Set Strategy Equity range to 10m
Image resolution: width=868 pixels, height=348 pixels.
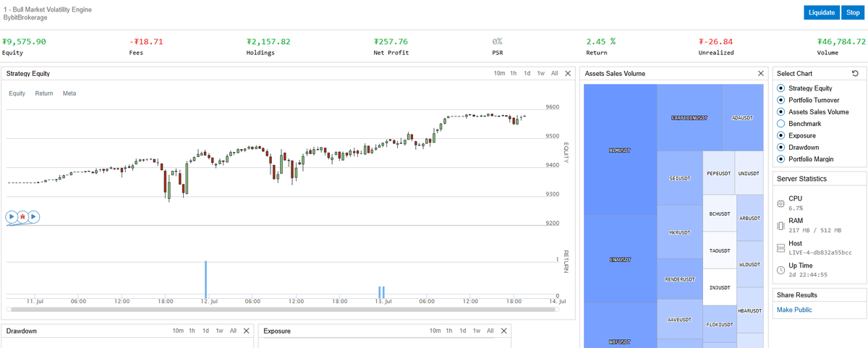(499, 74)
